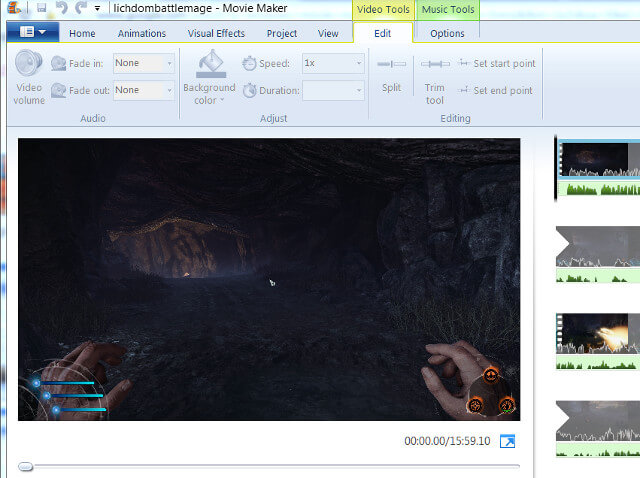
Task: Open the Fade out dropdown set to None
Action: pyautogui.click(x=144, y=90)
